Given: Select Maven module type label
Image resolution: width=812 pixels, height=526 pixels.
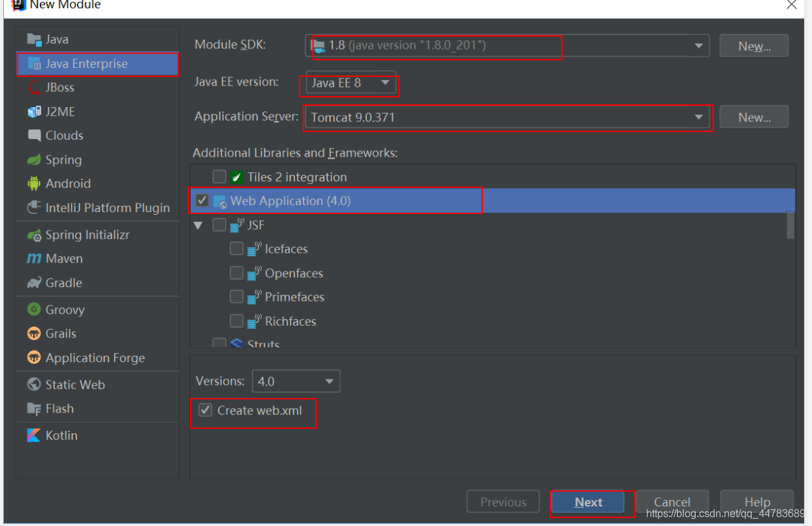Looking at the screenshot, I should [64, 259].
